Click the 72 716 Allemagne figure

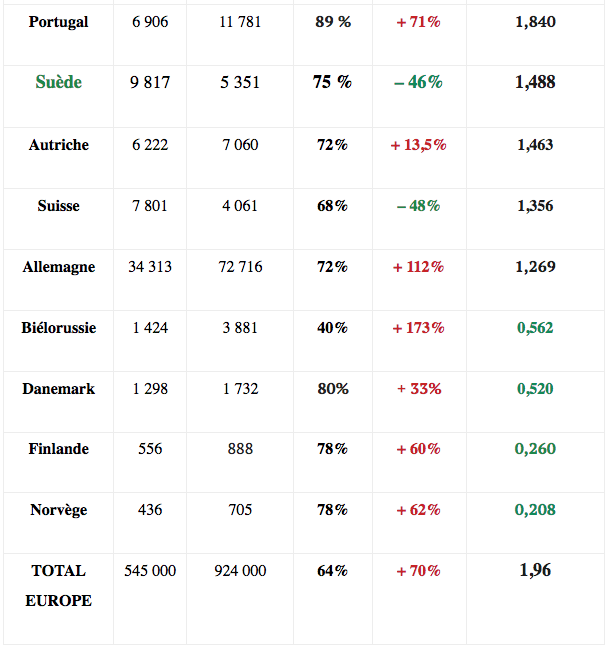click(x=240, y=267)
